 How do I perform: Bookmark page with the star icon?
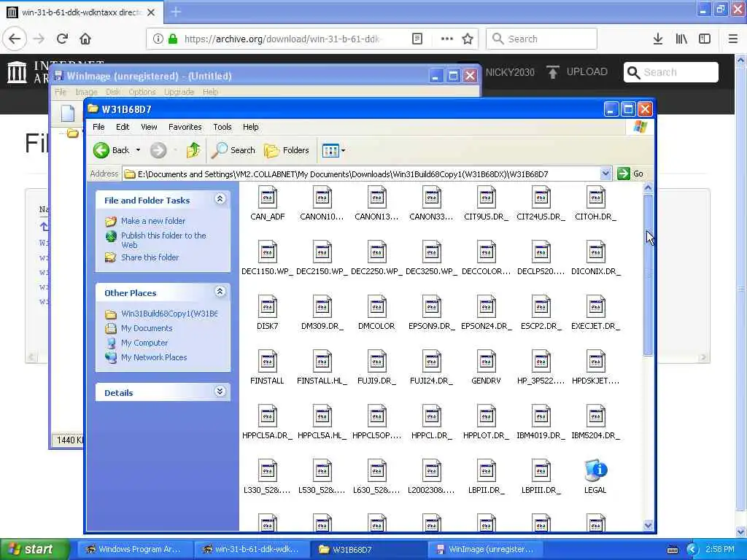click(x=468, y=39)
